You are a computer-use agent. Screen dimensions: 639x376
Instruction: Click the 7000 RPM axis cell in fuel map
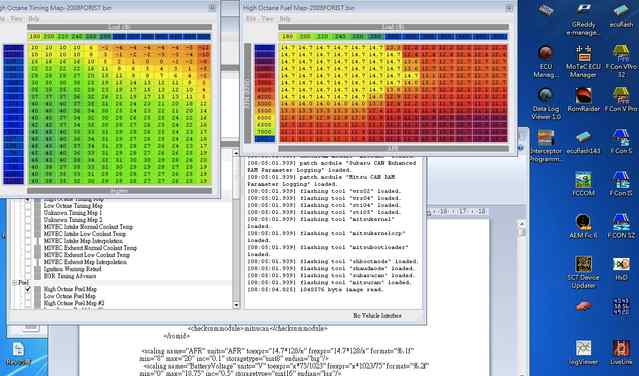[264, 132]
